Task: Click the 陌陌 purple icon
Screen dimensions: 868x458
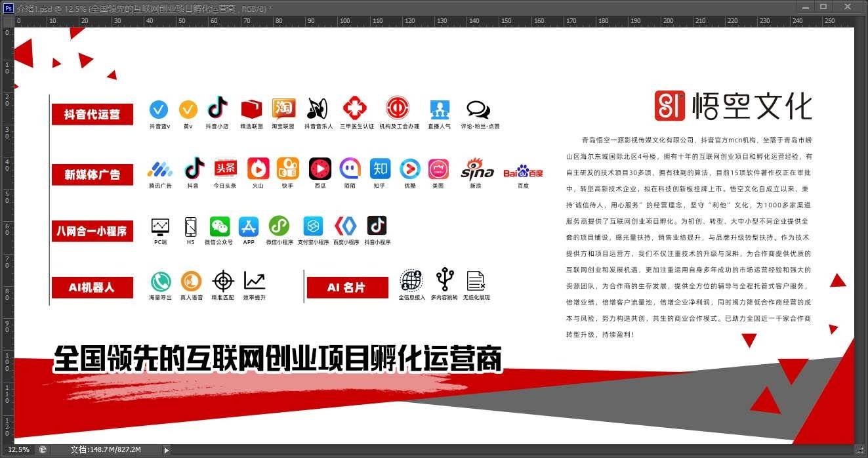Action: coord(350,169)
